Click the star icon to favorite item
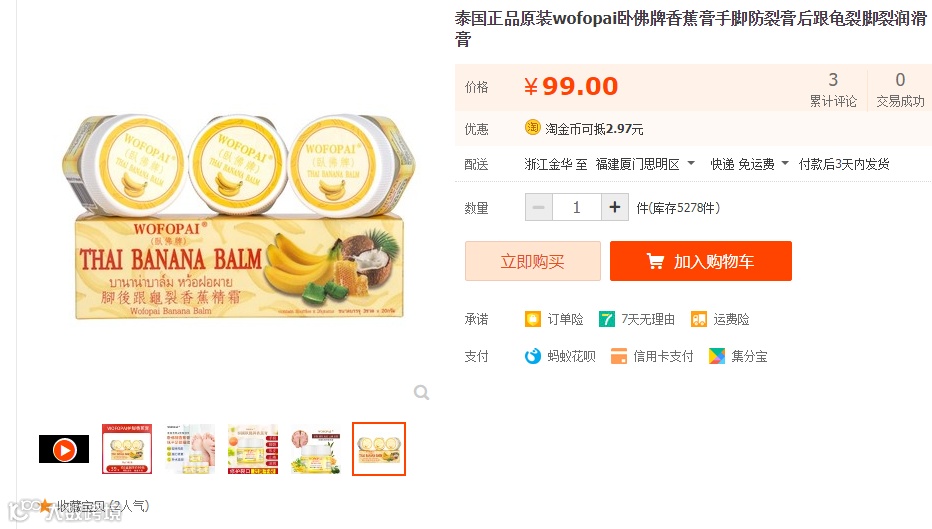932x529 pixels. point(46,506)
